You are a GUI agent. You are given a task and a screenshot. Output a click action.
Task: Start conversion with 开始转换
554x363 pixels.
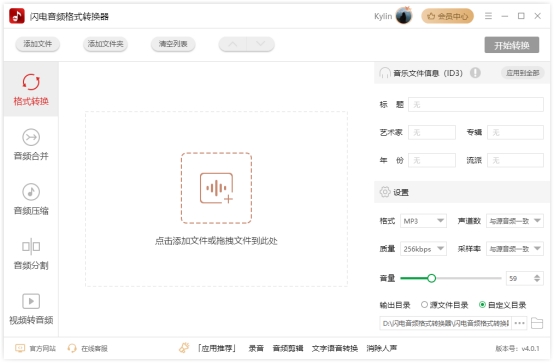[x=512, y=45]
